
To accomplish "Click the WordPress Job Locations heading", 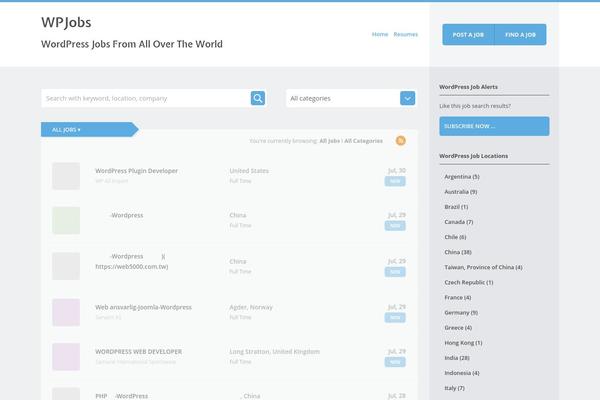I will coord(474,156).
